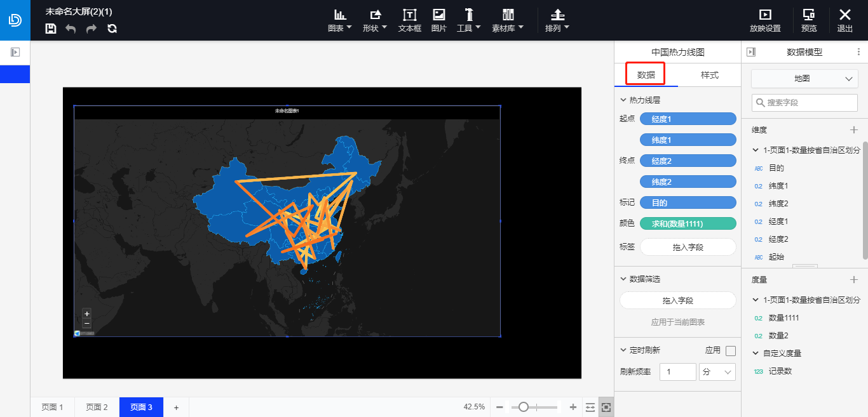Select the 数量1111 measure field
The width and height of the screenshot is (868, 417).
point(784,318)
